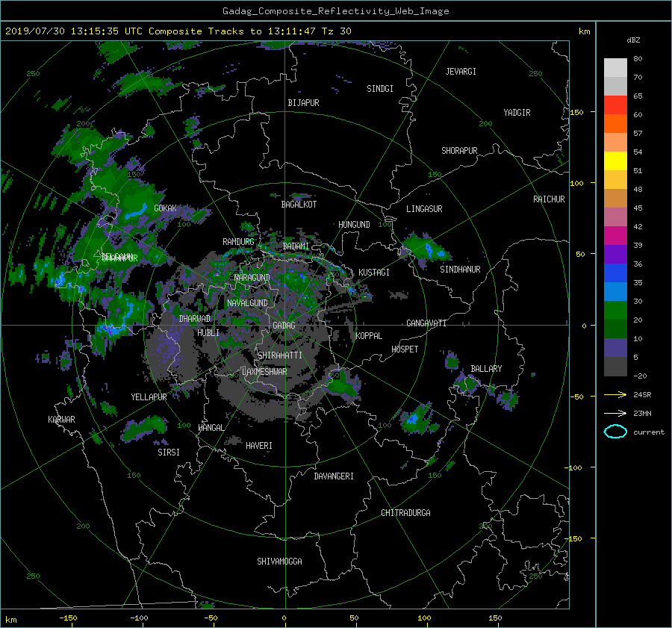Click the SINDHANUR city label

(x=460, y=270)
